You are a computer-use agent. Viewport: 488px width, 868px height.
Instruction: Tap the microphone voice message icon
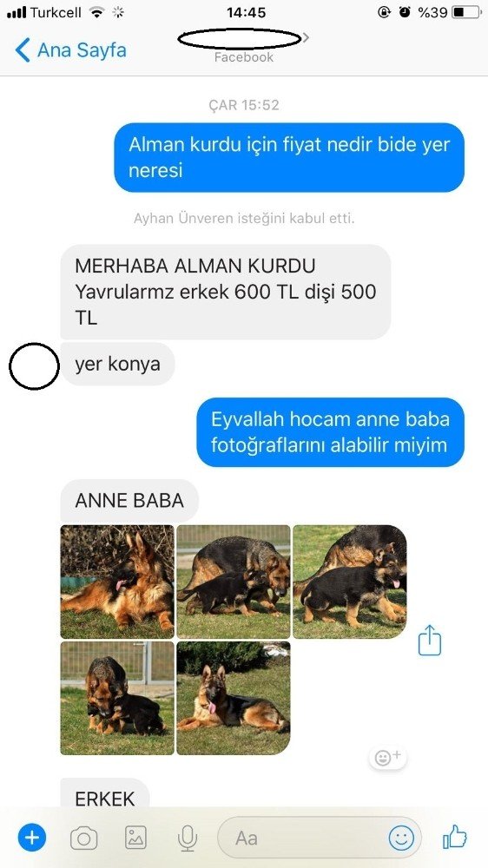coord(188,838)
